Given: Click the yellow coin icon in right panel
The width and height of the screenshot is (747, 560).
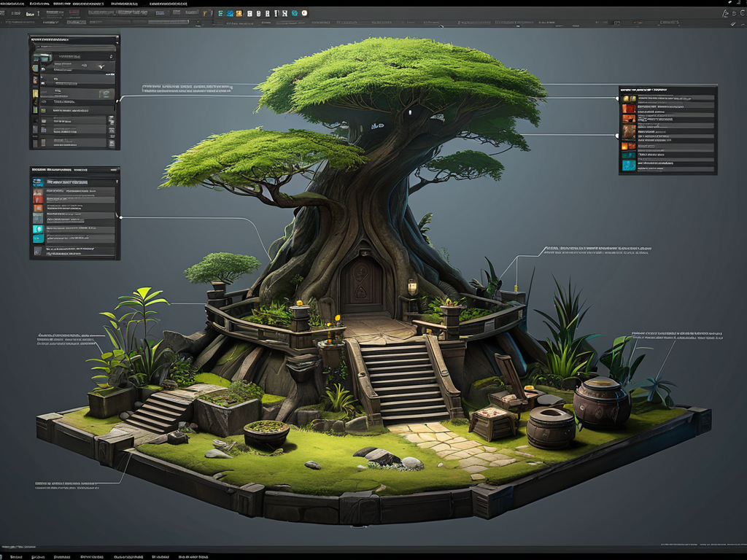Looking at the screenshot, I should tap(626, 98).
